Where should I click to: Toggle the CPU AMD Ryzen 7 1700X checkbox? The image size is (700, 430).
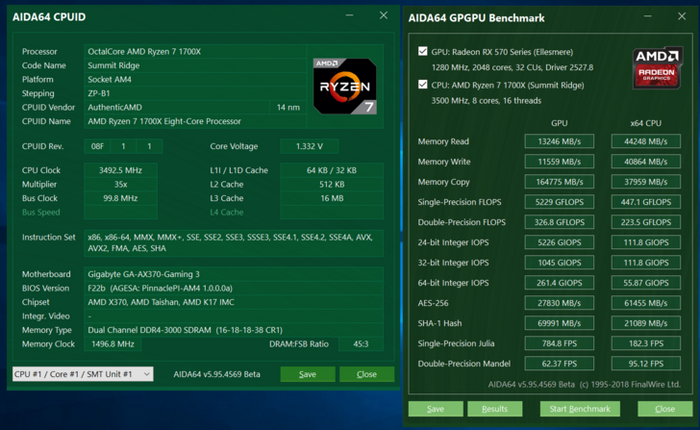(x=424, y=85)
